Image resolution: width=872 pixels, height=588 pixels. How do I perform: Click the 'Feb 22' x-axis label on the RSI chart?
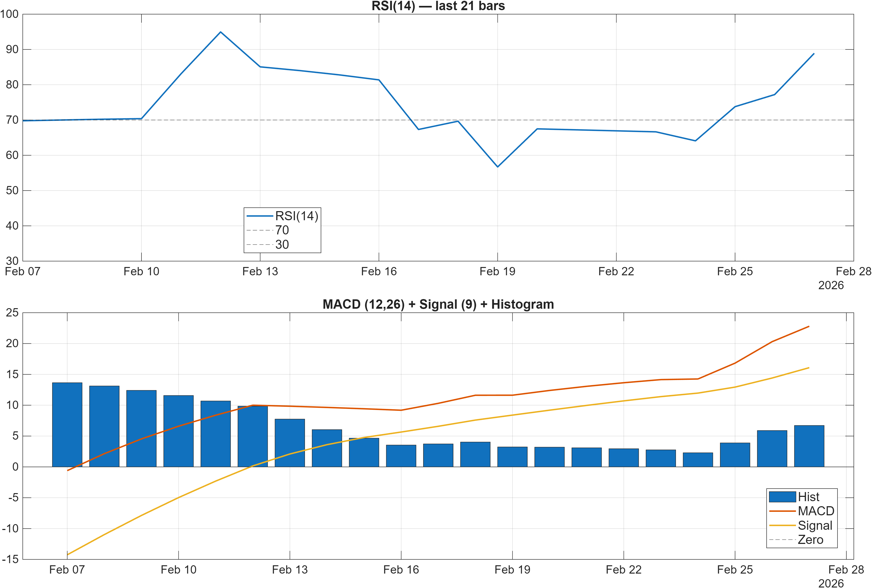click(x=616, y=272)
